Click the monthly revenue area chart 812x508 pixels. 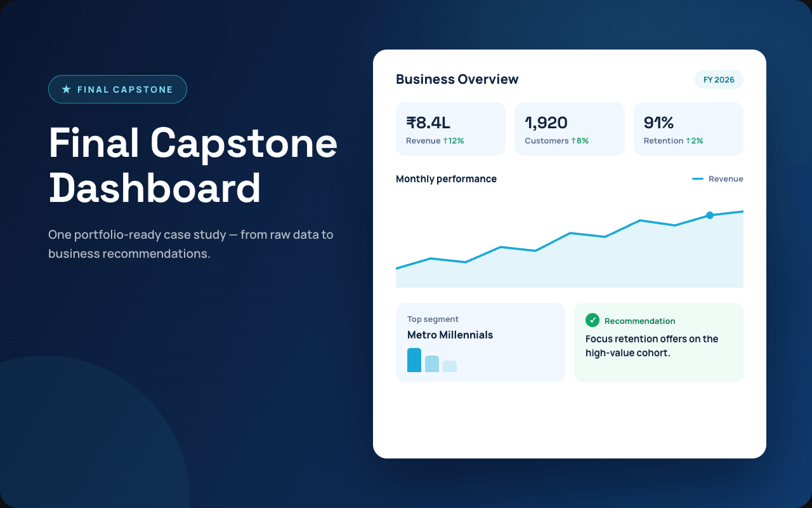570,248
